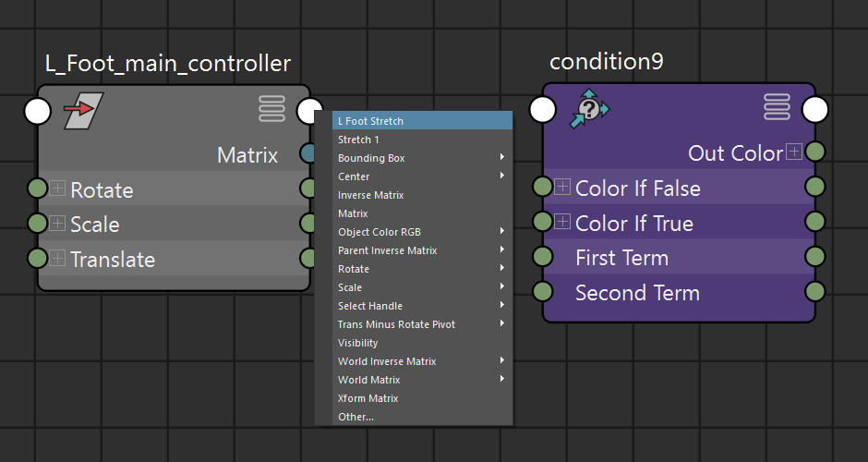Click the Color If True input port
Screen dimensions: 868x462
click(543, 222)
